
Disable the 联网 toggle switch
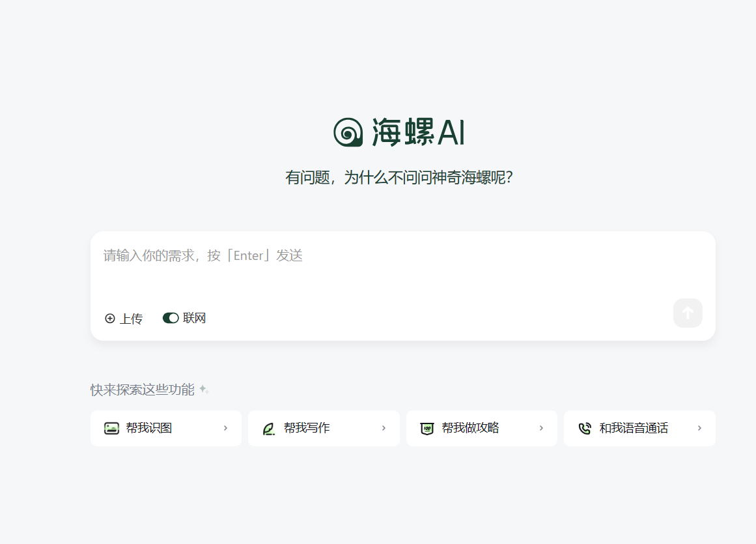pyautogui.click(x=171, y=317)
